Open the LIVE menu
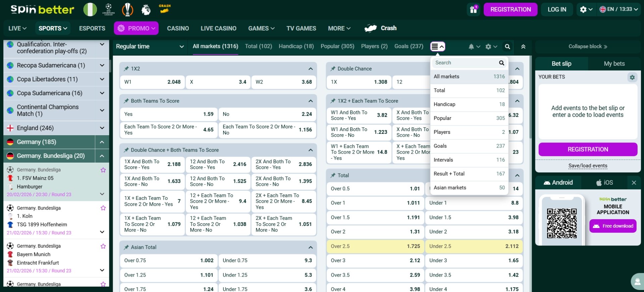The image size is (644, 292). tap(17, 28)
